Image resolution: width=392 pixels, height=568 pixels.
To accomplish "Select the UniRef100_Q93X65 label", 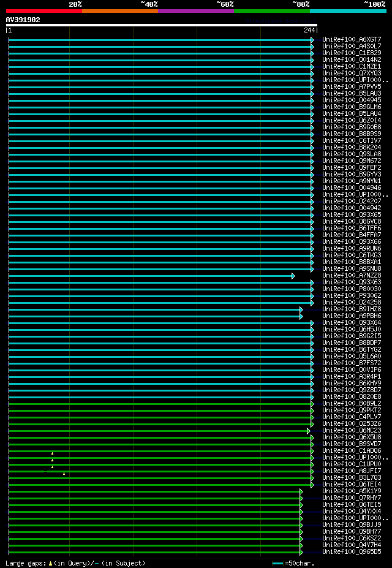I will [352, 215].
